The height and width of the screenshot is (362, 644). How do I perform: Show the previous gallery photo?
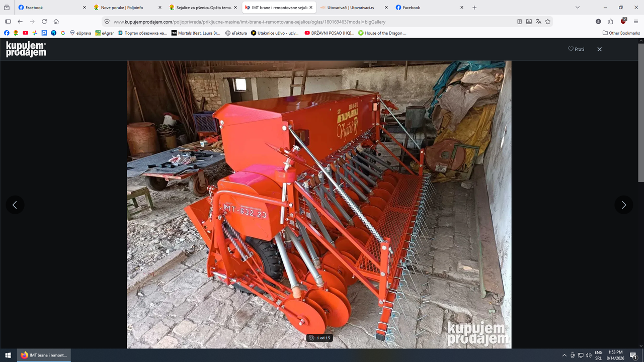15,205
